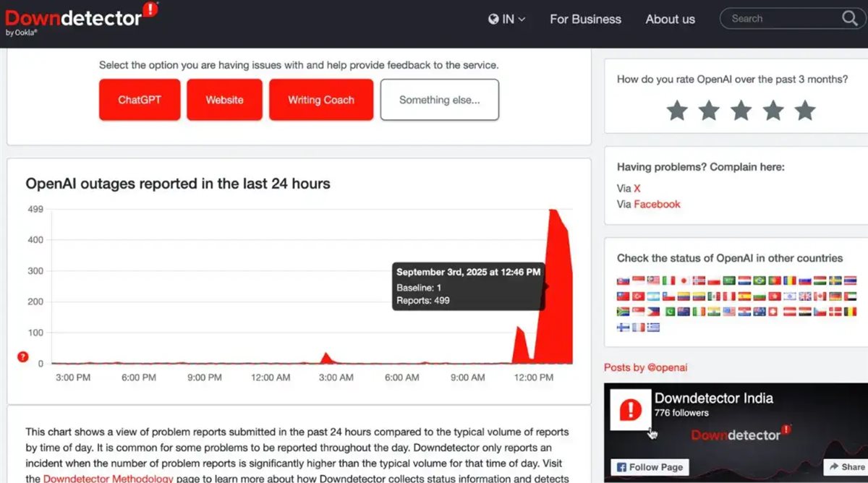Complain via the Facebook link
Screen dimensions: 868x483
click(x=657, y=204)
